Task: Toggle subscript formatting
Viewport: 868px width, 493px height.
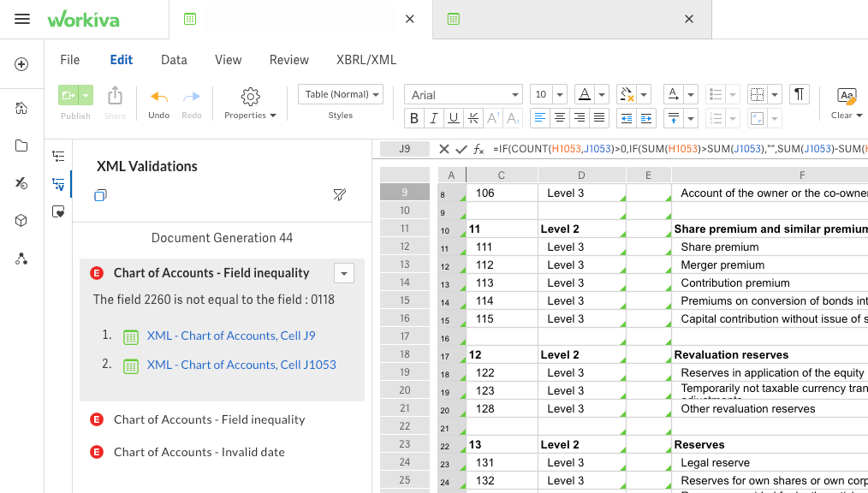Action: 513,118
